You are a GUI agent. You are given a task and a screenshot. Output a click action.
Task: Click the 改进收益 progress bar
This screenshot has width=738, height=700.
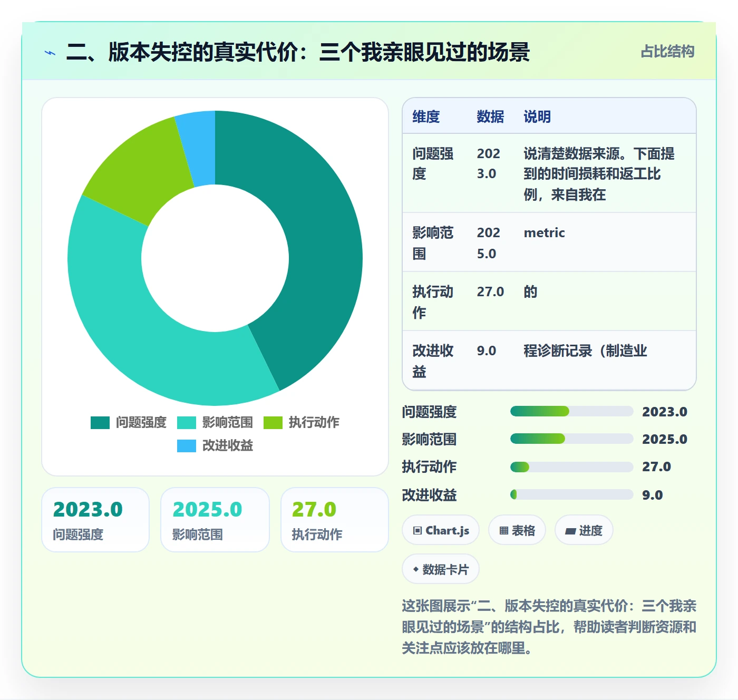[x=571, y=494]
